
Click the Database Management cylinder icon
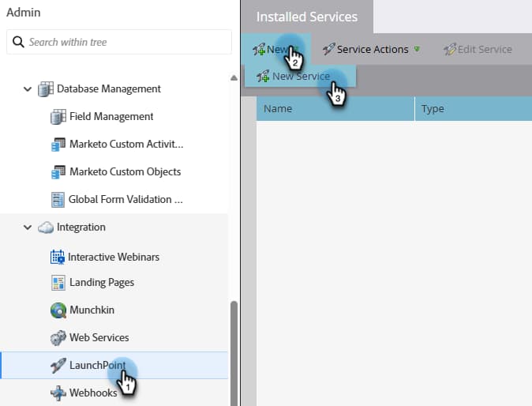click(x=46, y=89)
